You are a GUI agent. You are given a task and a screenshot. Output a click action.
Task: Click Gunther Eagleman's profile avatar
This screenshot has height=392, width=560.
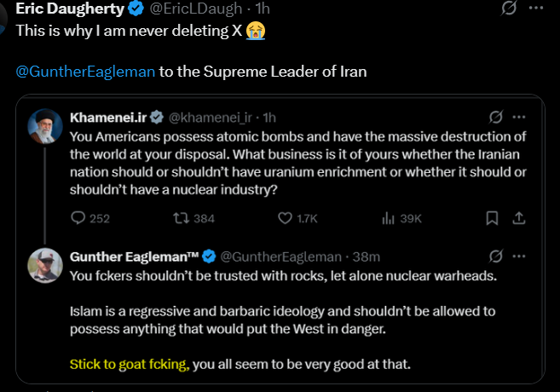click(x=43, y=265)
